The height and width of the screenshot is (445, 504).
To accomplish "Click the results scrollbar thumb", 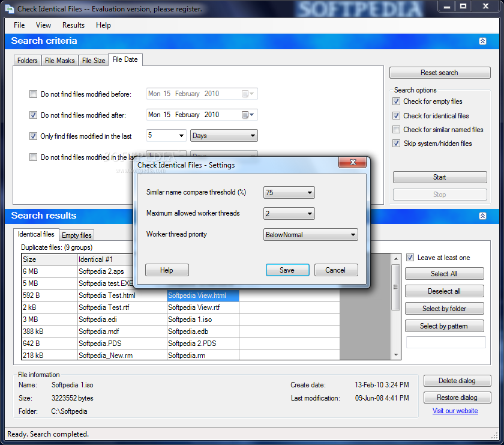I will pos(396,287).
